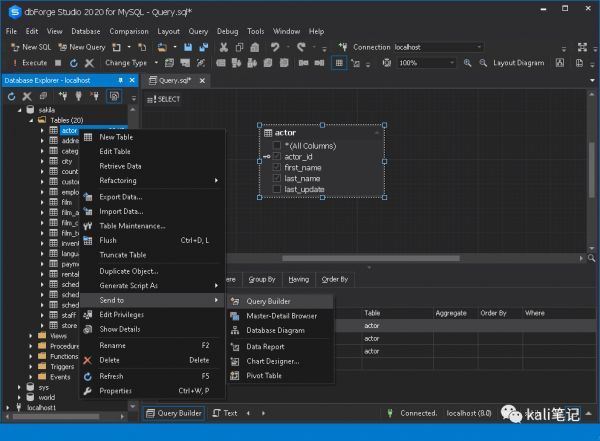
Task: Expand the world database node
Action: tap(19, 397)
